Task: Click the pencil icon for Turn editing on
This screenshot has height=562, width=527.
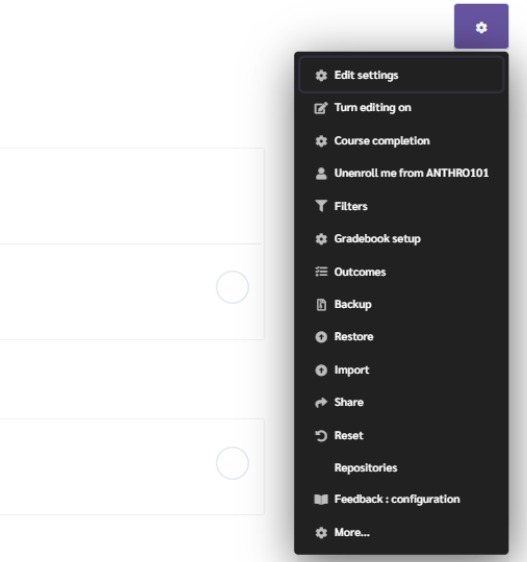Action: 321,108
